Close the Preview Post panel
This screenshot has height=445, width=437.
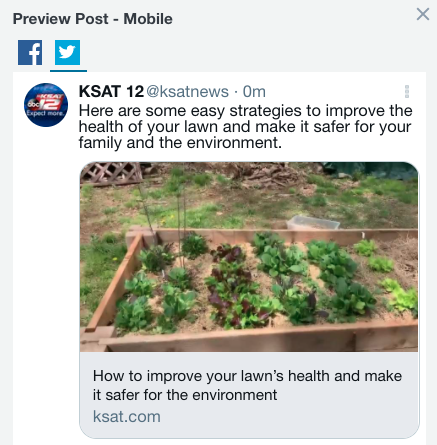tap(423, 14)
